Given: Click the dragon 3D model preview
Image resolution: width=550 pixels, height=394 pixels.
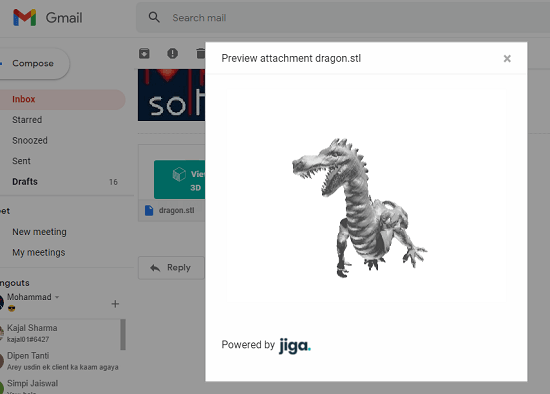Looking at the screenshot, I should [360, 208].
